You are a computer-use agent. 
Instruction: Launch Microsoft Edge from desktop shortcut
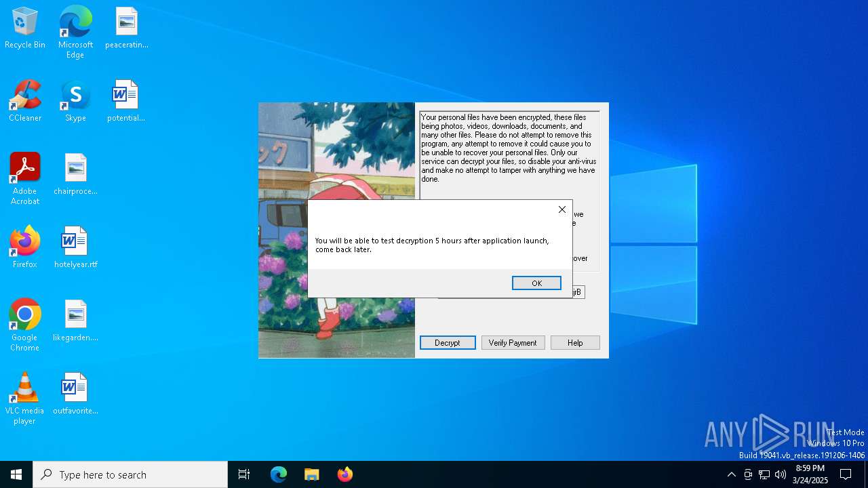pos(75,32)
